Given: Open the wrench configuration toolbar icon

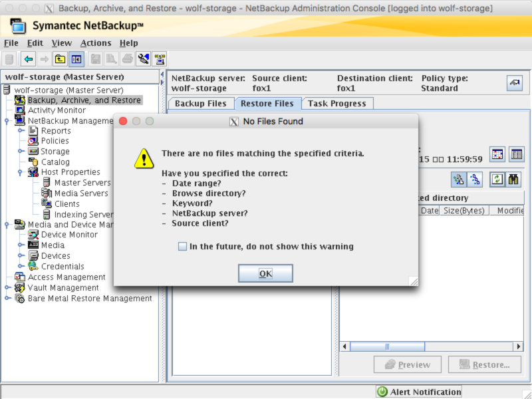Looking at the screenshot, I should pyautogui.click(x=144, y=59).
